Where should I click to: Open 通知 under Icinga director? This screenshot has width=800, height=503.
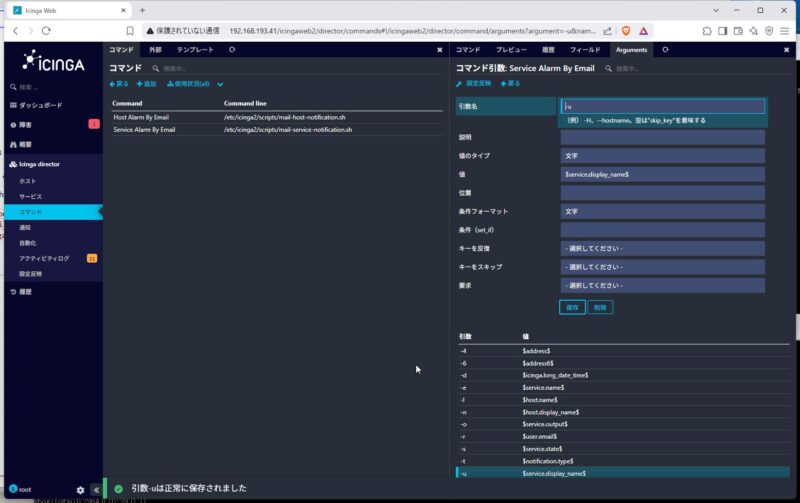pyautogui.click(x=25, y=228)
